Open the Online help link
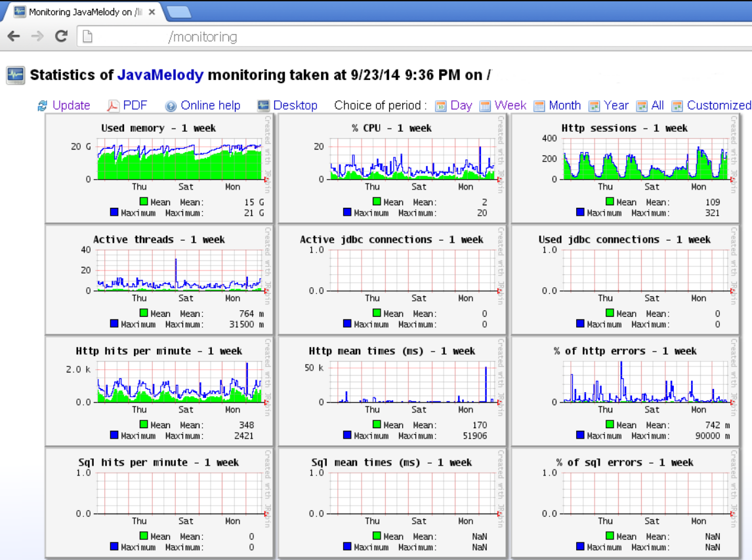Image resolution: width=752 pixels, height=560 pixels. [x=211, y=106]
